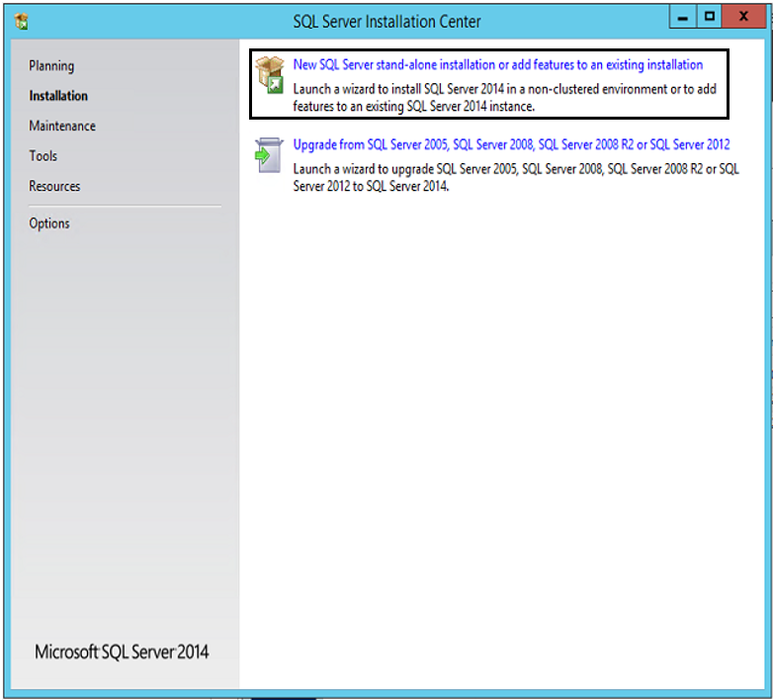Select the Installation section
The image size is (773, 700).
[58, 96]
